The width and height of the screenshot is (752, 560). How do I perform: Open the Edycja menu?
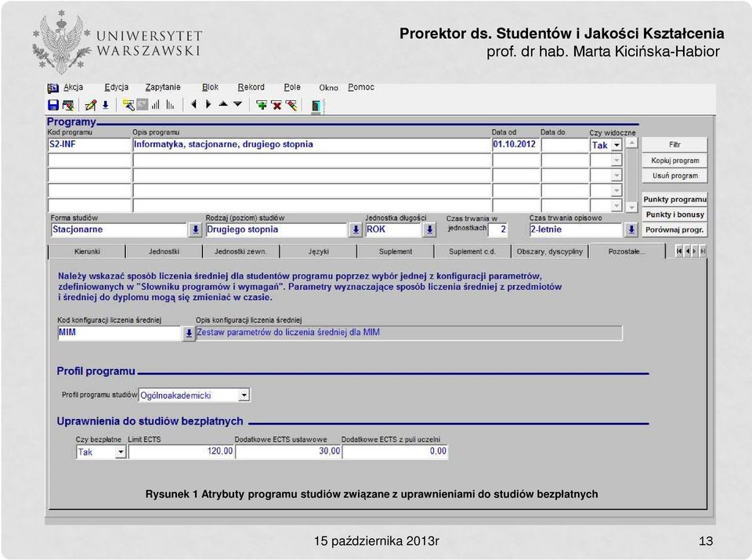click(x=117, y=87)
